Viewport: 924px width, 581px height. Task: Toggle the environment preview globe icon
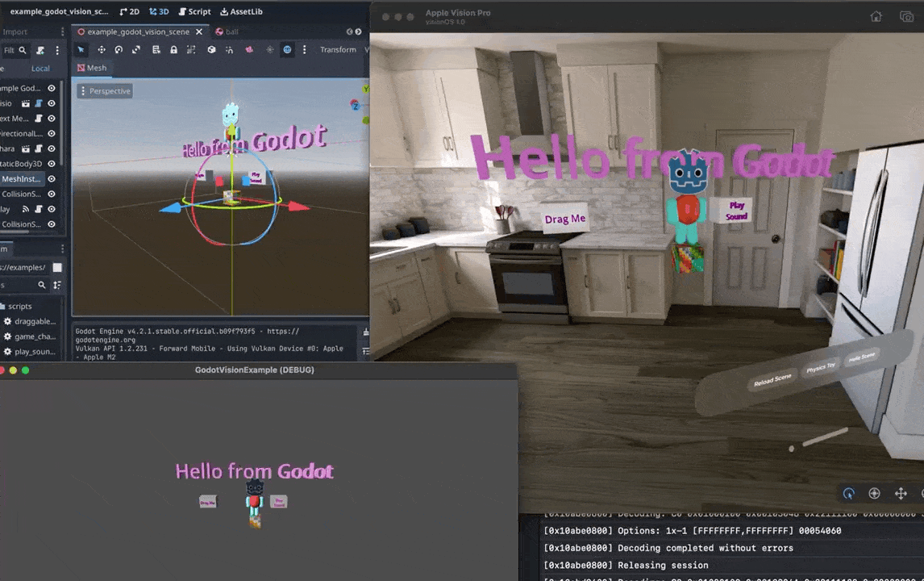(287, 49)
